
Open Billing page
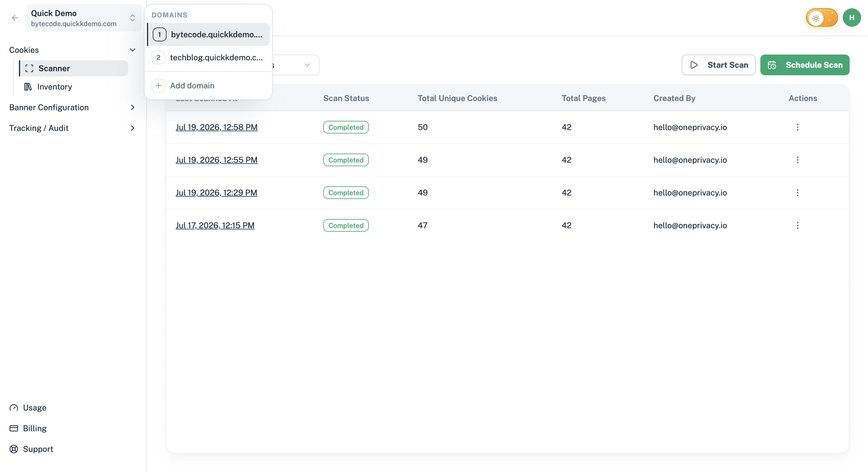click(x=28, y=429)
